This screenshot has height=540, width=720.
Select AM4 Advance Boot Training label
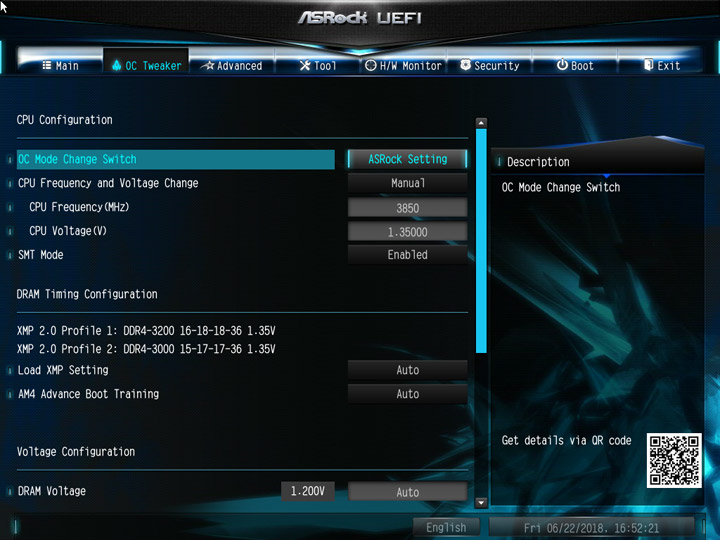[x=88, y=394]
